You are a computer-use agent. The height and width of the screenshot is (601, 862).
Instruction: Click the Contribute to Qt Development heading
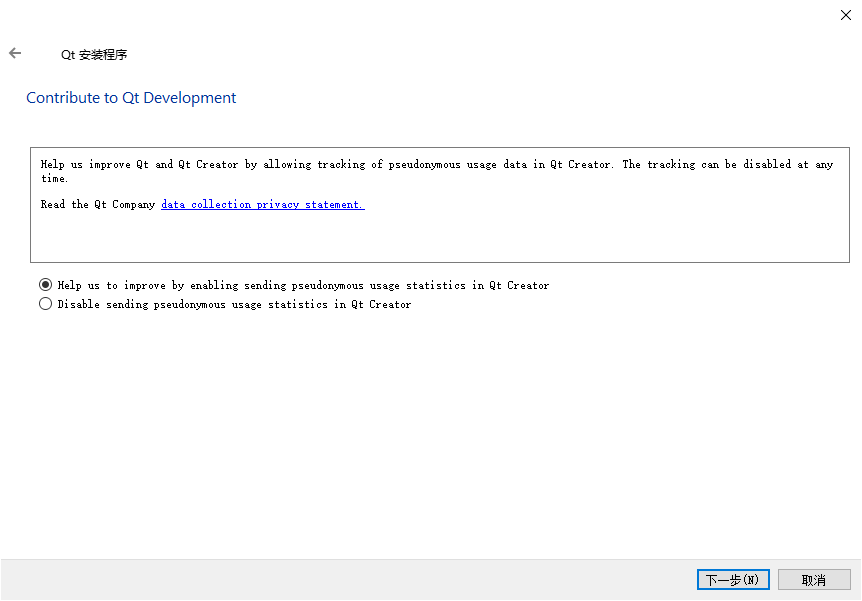point(131,98)
